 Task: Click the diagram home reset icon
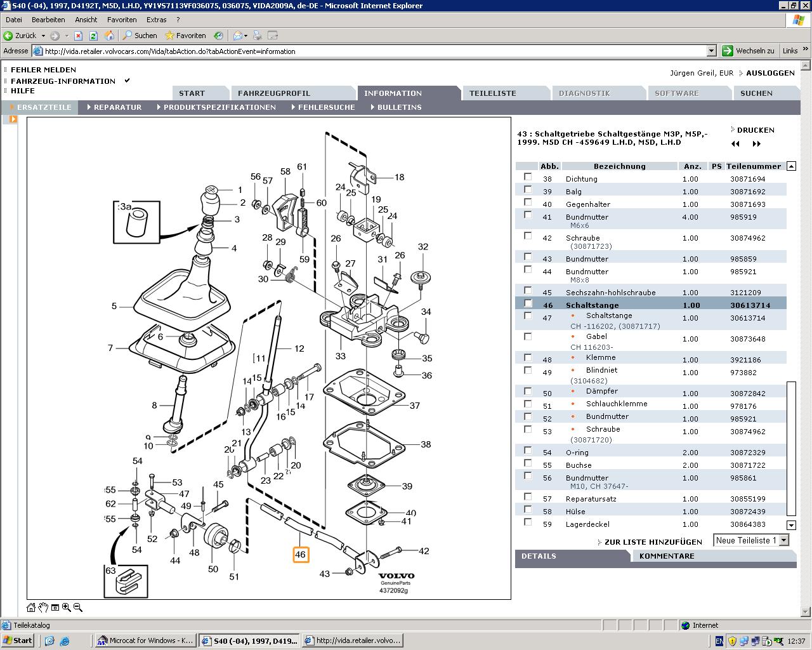click(x=30, y=607)
